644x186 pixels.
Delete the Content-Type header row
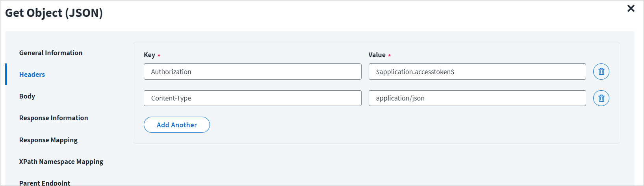click(601, 98)
